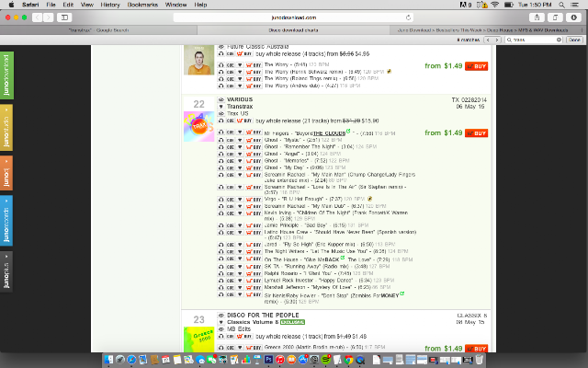Toggle eye icon beside MB Edits label

click(x=220, y=329)
